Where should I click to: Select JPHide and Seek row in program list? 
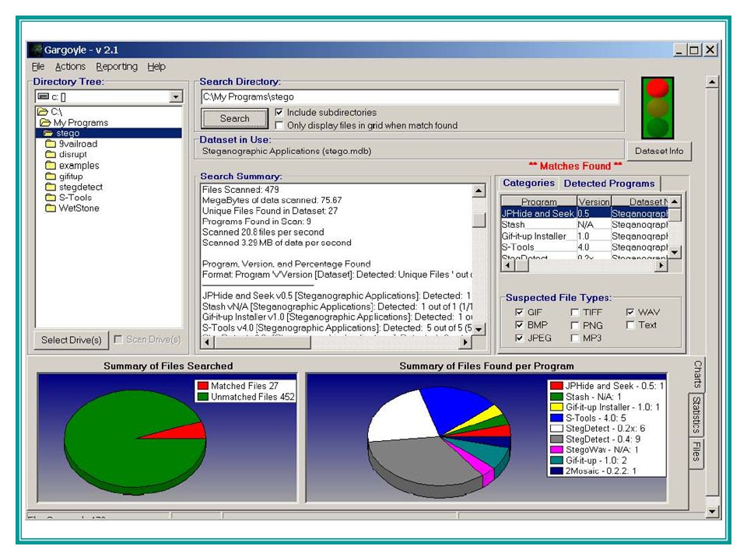(x=584, y=213)
